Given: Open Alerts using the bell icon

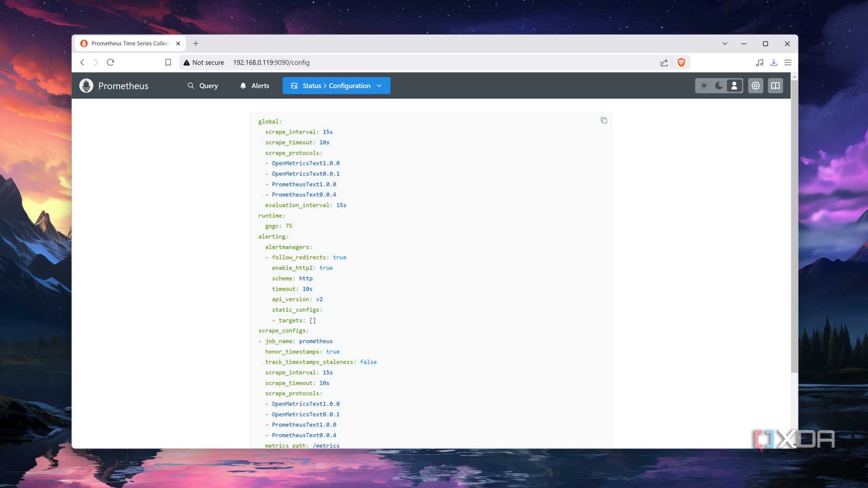Looking at the screenshot, I should 243,85.
